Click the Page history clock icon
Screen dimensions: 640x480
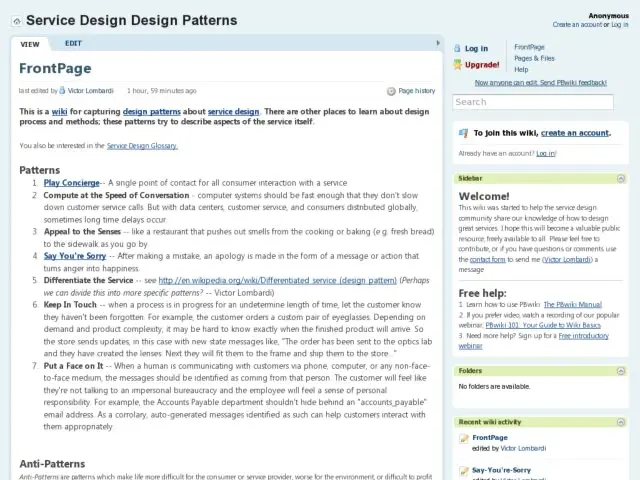click(391, 91)
